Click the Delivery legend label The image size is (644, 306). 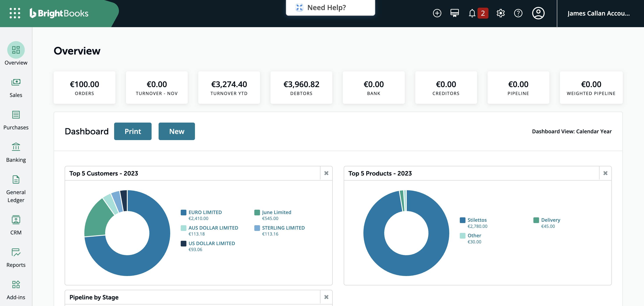coord(550,220)
